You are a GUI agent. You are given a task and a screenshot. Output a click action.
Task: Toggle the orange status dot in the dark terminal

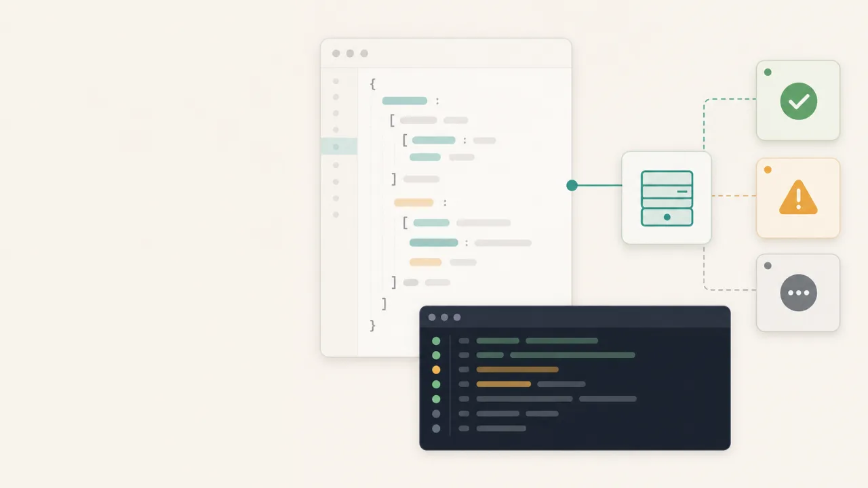(x=436, y=369)
